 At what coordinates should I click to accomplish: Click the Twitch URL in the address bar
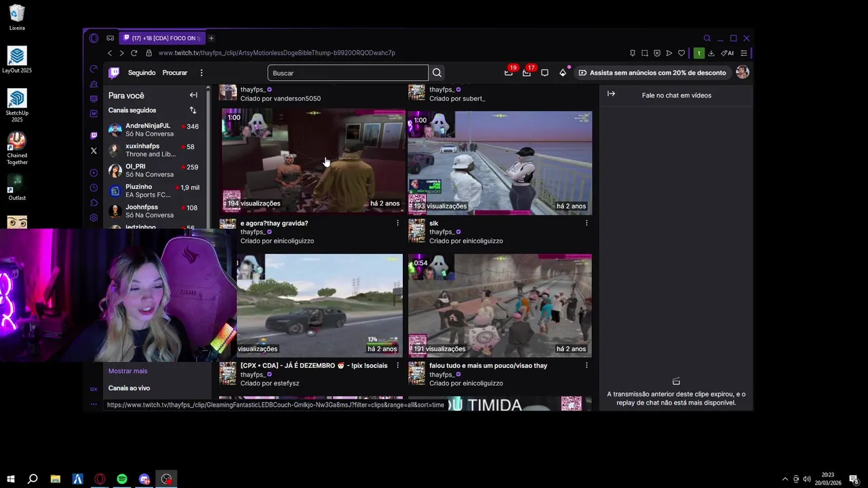(277, 53)
